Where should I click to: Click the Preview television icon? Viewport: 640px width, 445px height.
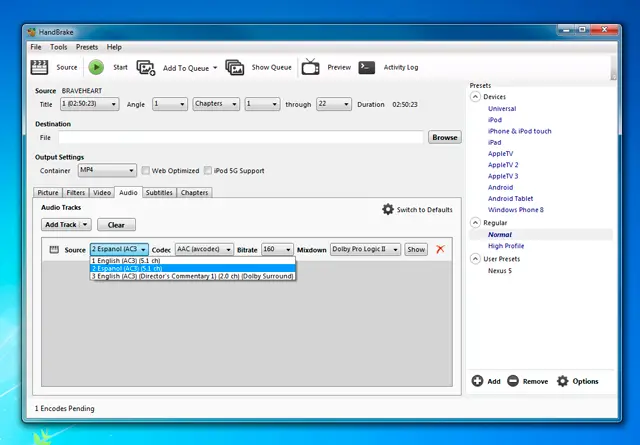tap(311, 67)
